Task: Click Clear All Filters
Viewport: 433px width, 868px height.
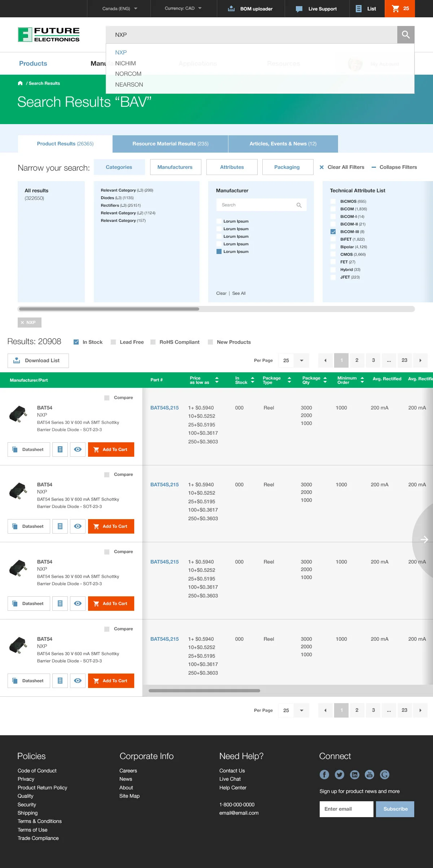Action: pyautogui.click(x=342, y=167)
